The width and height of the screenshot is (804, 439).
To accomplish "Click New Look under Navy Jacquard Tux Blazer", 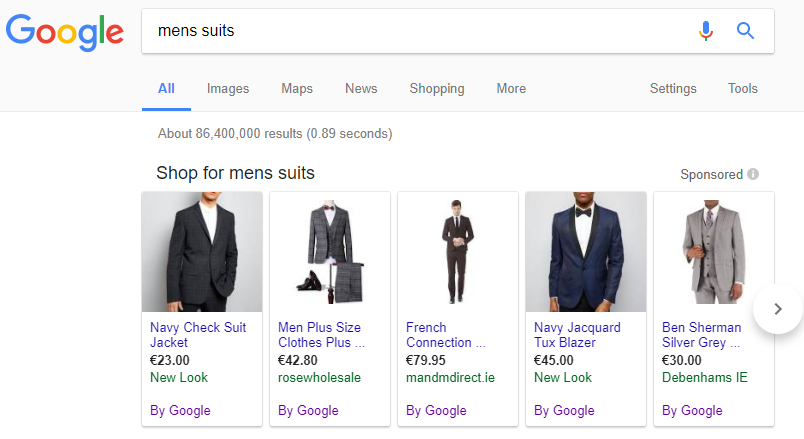I will pos(563,377).
